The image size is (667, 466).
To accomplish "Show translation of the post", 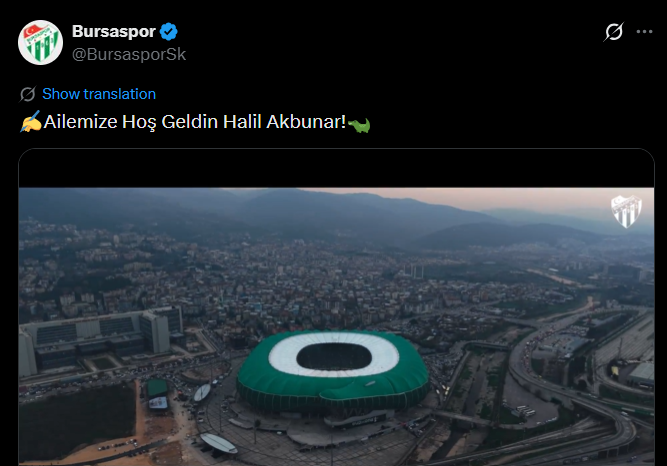I will point(99,94).
